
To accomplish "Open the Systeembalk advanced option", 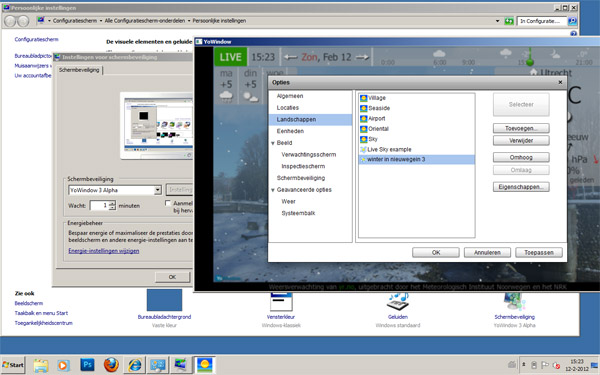I will (x=298, y=213).
